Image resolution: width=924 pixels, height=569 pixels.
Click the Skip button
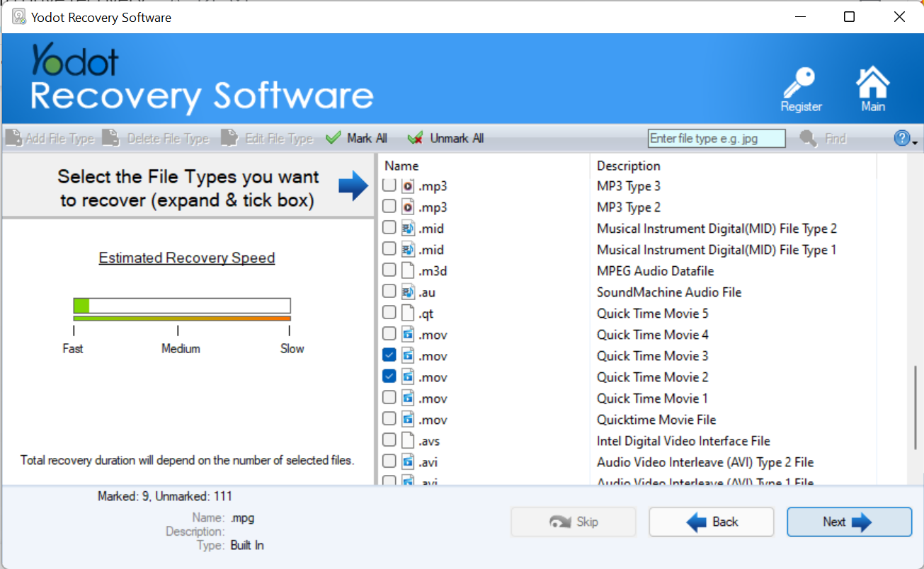click(574, 522)
